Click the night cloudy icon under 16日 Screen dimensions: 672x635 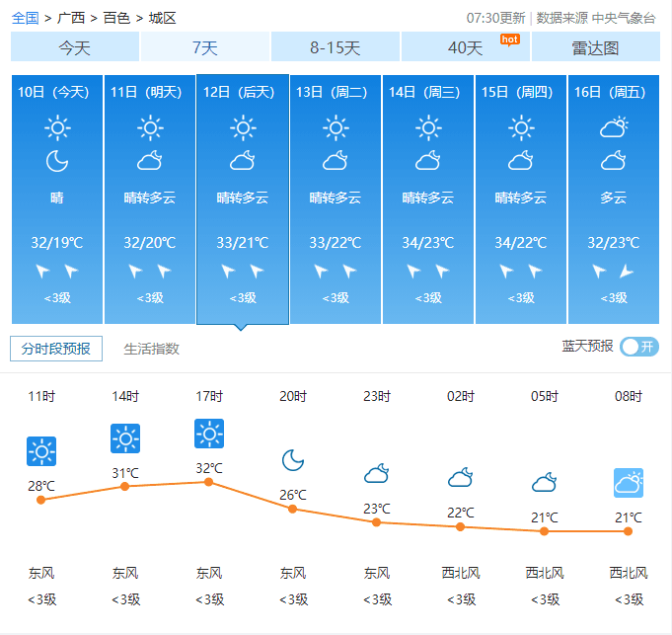pyautogui.click(x=614, y=160)
